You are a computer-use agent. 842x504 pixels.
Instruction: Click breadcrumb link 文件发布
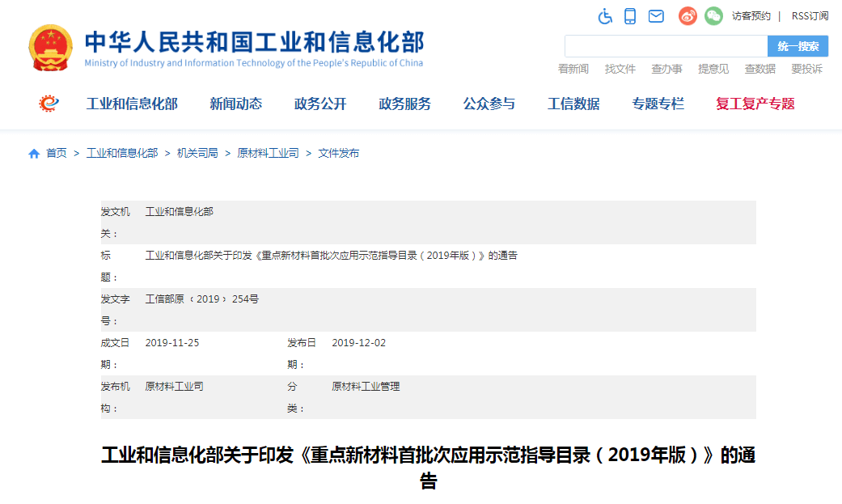coord(338,153)
